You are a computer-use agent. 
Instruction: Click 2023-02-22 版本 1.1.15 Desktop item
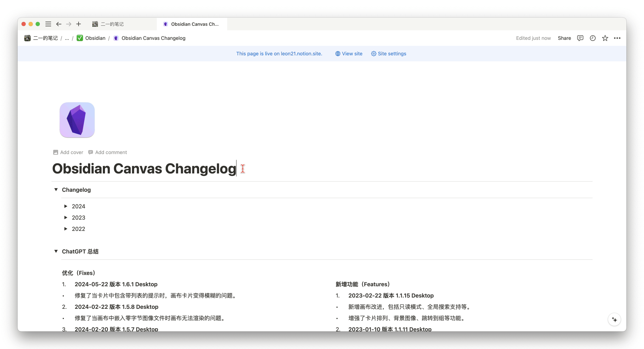point(391,295)
